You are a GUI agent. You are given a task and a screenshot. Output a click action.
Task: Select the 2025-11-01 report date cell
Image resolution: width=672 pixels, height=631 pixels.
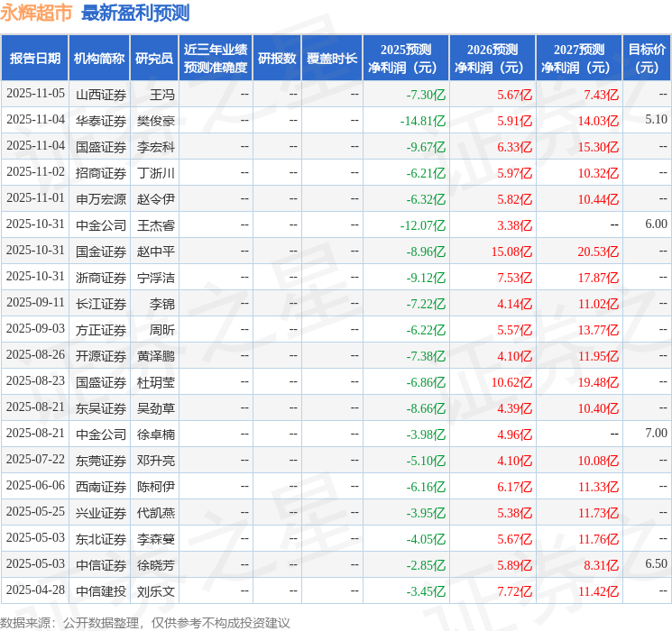[x=35, y=198]
